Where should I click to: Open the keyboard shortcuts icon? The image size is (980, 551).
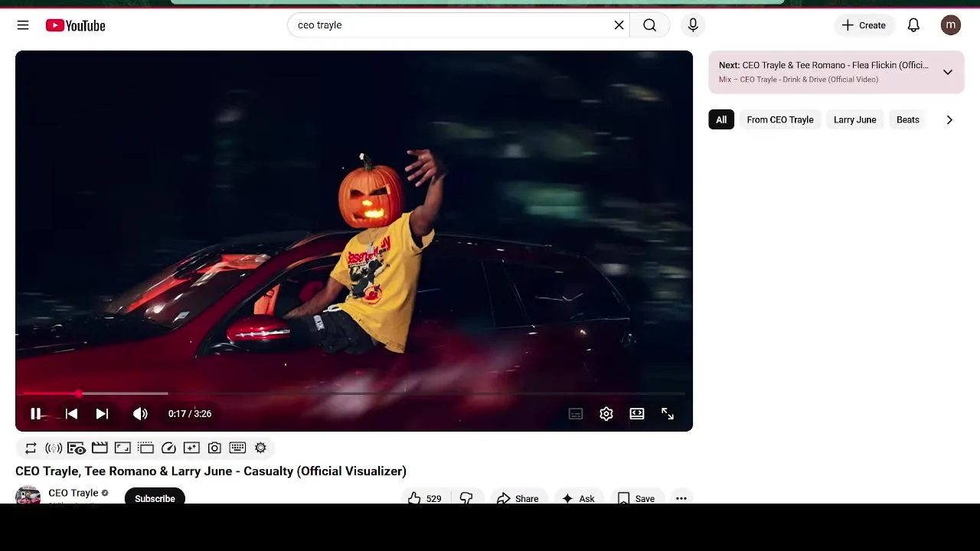(x=237, y=448)
